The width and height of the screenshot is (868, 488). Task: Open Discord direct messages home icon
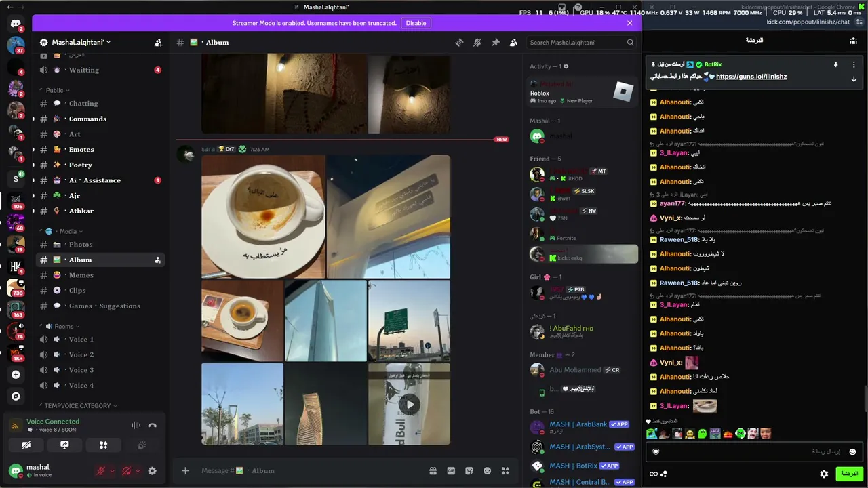[x=16, y=24]
